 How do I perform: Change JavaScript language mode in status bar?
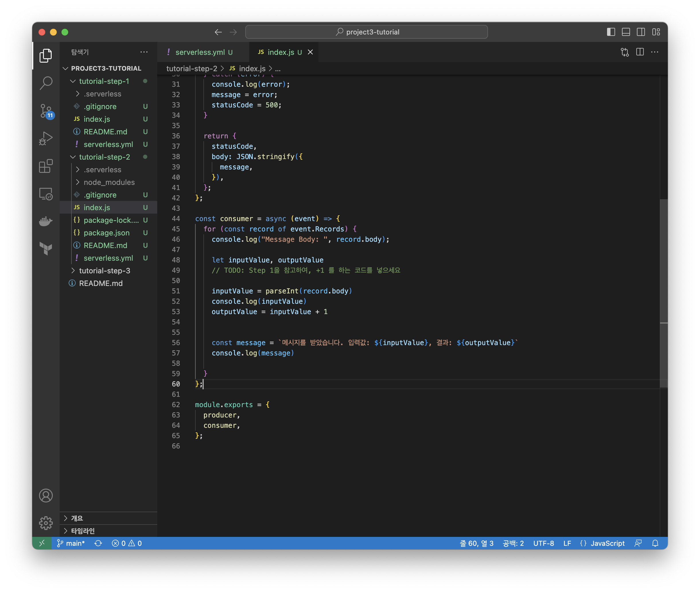(x=607, y=543)
